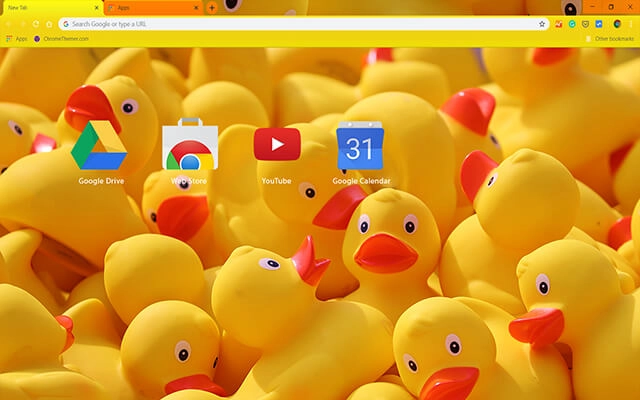Screen dimensions: 640x400
Task: Bookmark this page with the star
Action: (x=542, y=24)
